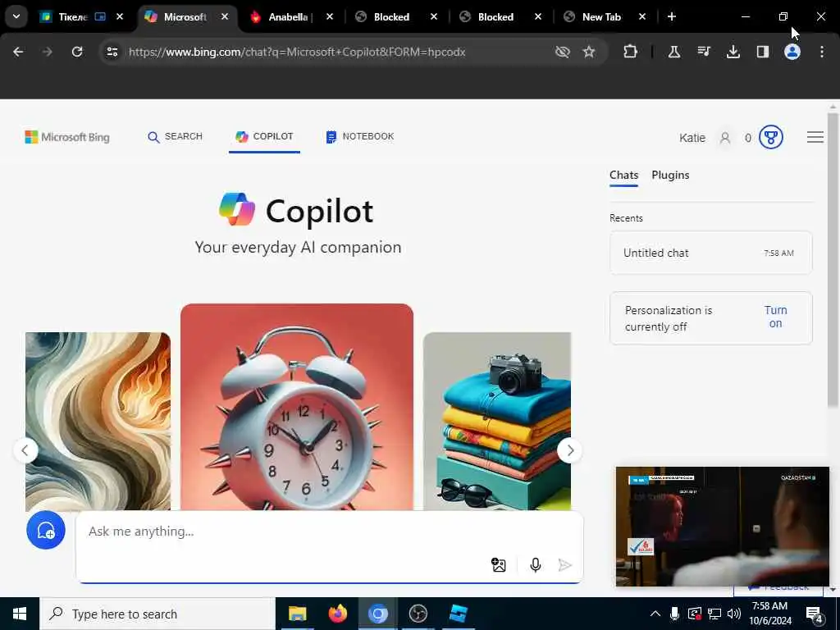Click the person account icon
This screenshot has height=630, width=840.
[x=725, y=138]
